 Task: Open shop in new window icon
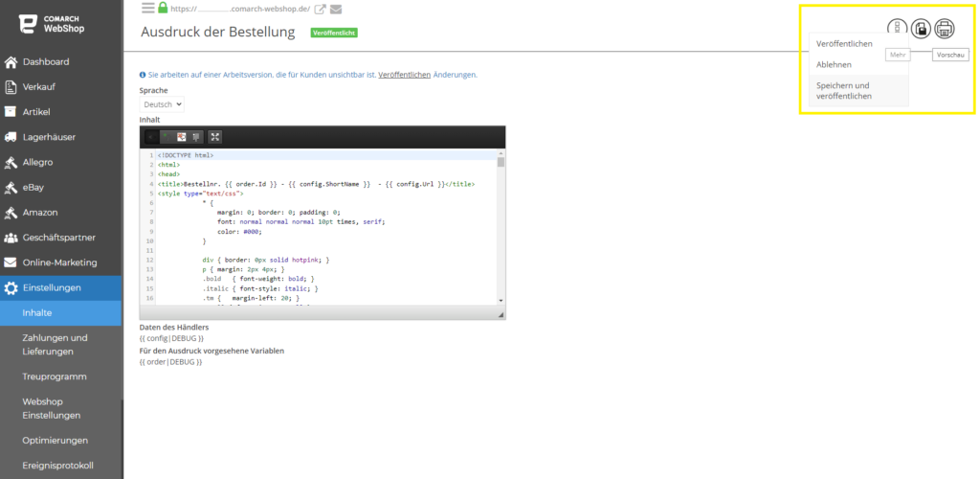(x=320, y=10)
